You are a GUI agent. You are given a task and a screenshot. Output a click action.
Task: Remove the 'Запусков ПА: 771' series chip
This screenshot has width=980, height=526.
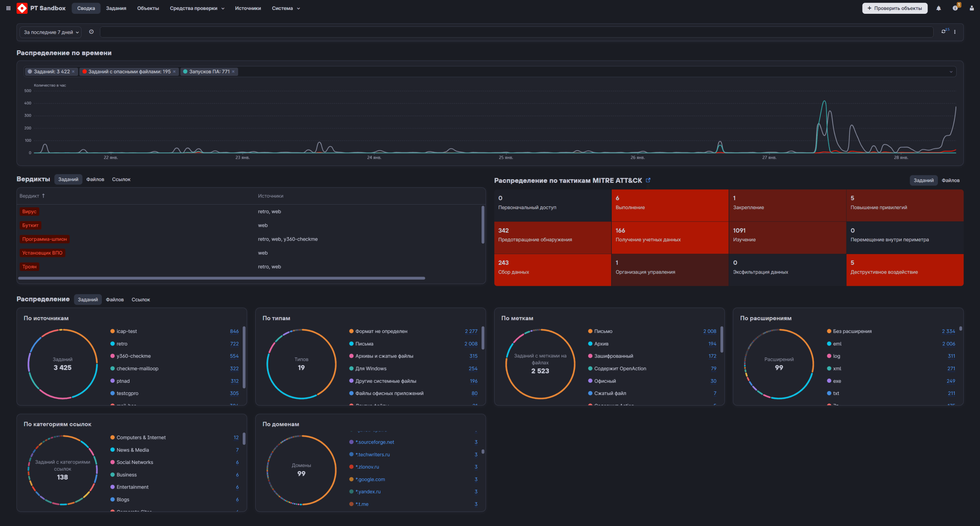click(x=233, y=72)
